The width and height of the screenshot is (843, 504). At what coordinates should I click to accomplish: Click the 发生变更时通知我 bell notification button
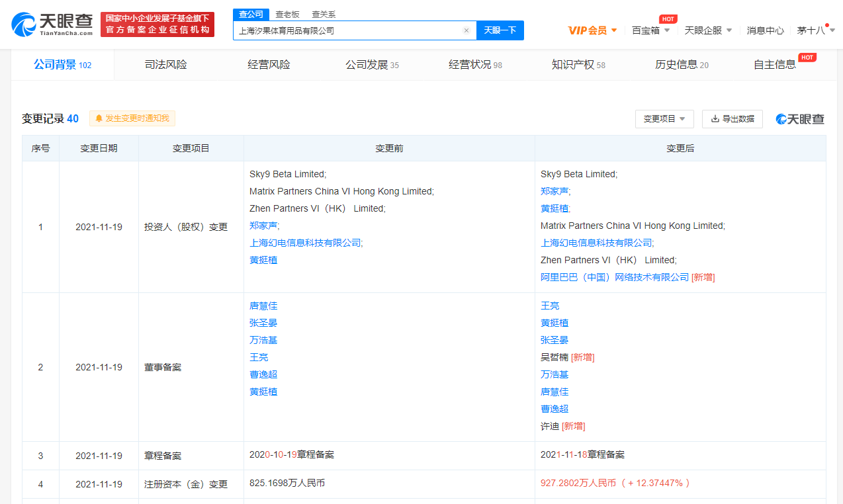coord(132,118)
